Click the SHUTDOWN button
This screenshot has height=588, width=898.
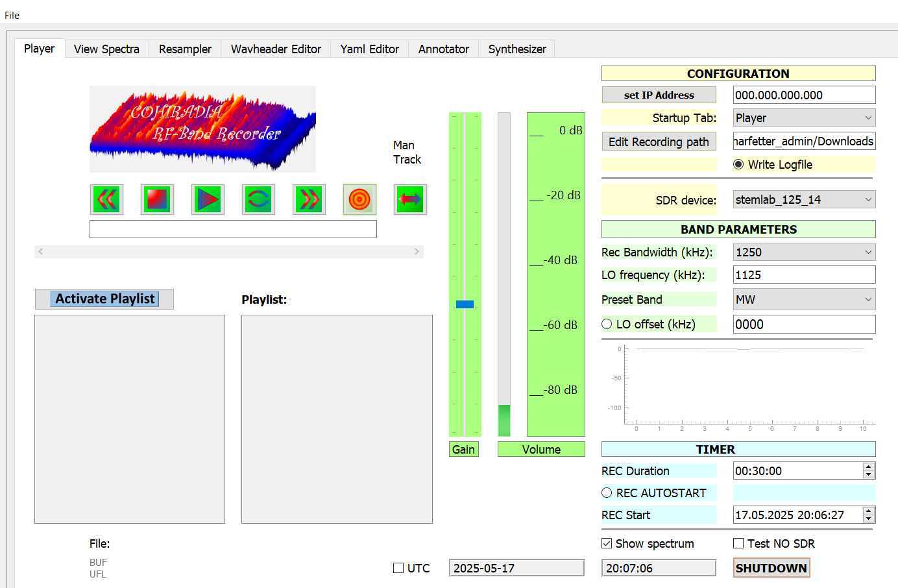771,568
